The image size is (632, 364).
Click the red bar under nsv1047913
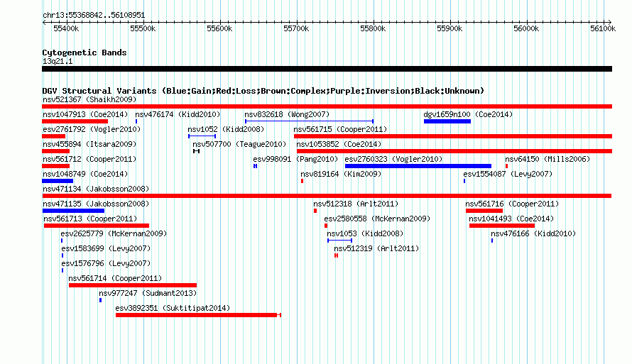[x=75, y=121]
